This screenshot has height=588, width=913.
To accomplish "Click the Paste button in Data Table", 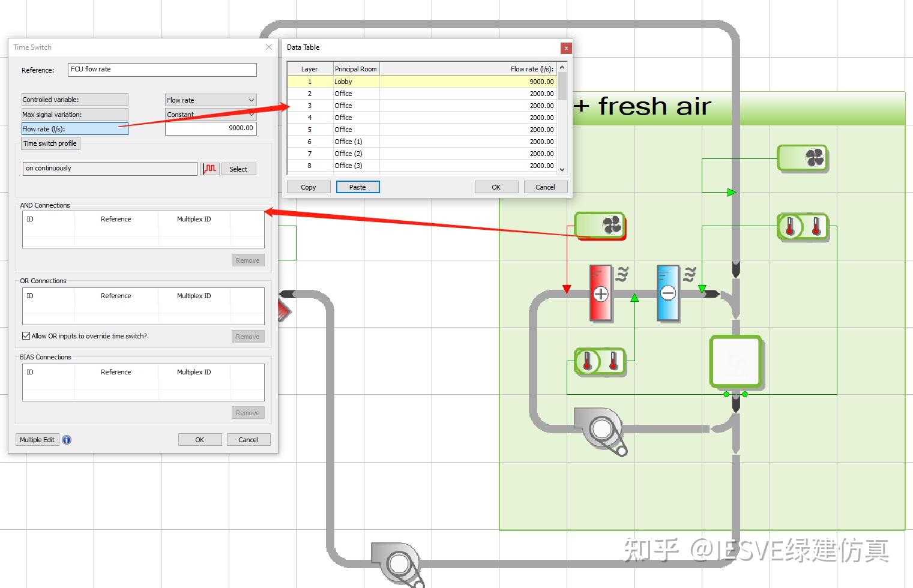I will click(x=358, y=187).
